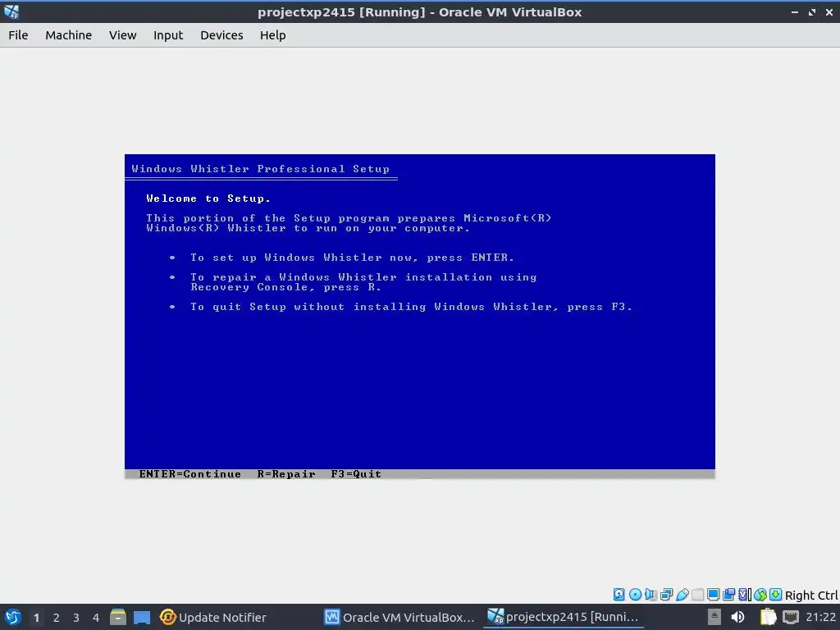840x630 pixels.
Task: Minimize the VirtualBox VM window
Action: point(794,12)
